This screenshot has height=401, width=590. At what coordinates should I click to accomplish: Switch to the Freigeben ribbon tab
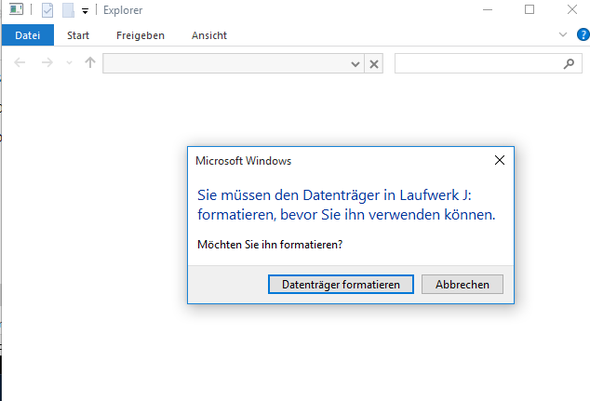click(x=140, y=35)
